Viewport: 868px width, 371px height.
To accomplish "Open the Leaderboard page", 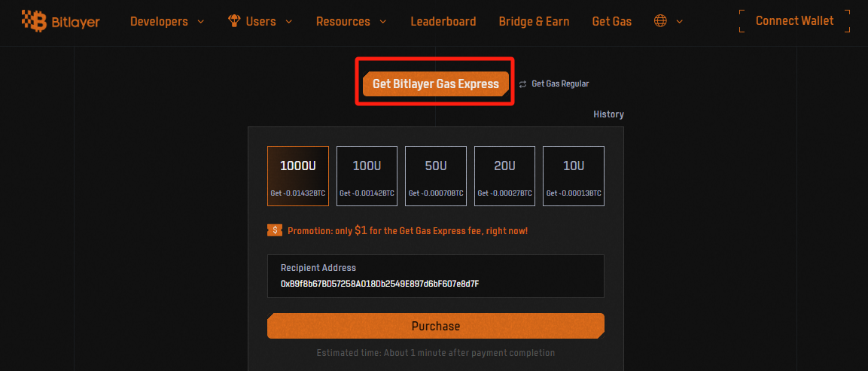I will [443, 21].
